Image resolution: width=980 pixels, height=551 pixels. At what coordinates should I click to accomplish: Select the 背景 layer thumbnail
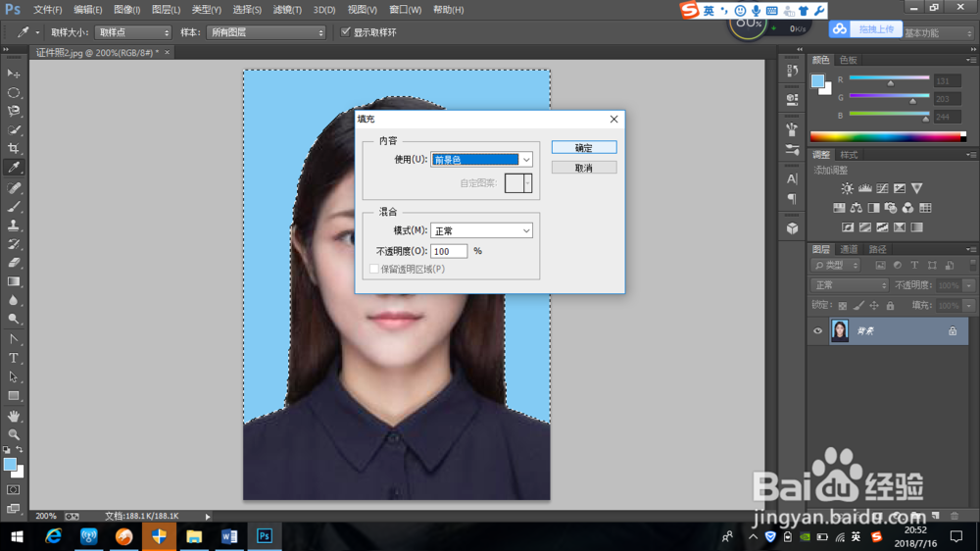tap(840, 330)
